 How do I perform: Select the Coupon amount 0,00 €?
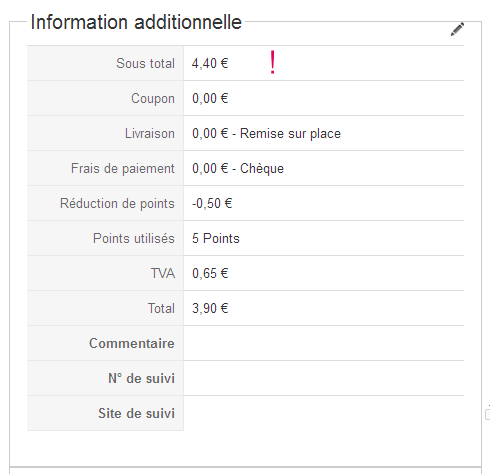pos(210,98)
